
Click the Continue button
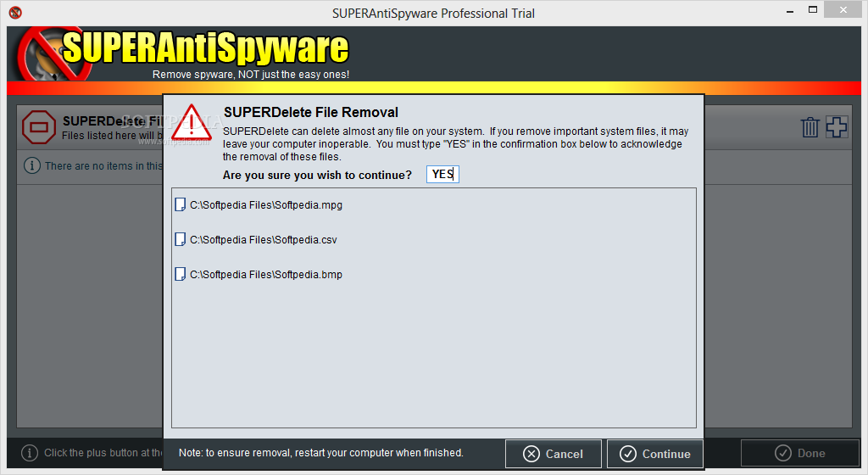click(655, 454)
